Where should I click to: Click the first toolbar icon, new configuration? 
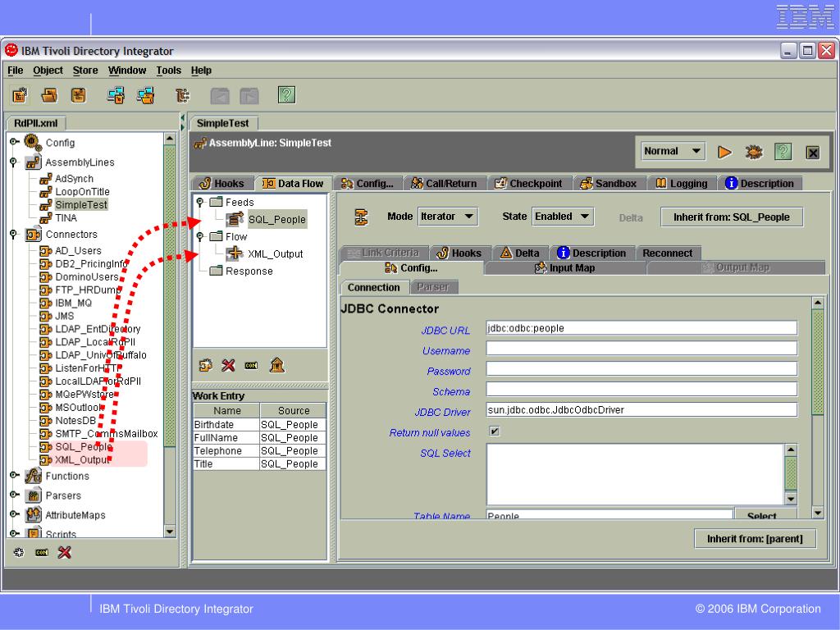[20, 95]
